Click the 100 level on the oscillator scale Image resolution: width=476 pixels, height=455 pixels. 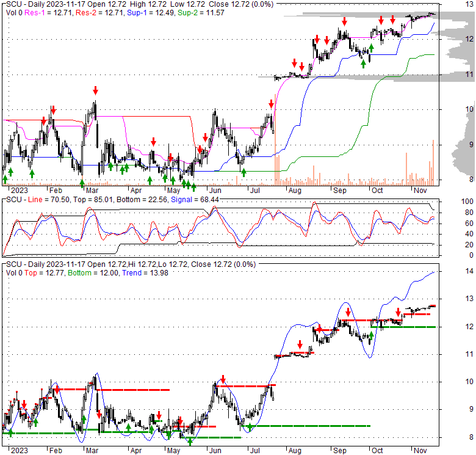click(467, 202)
